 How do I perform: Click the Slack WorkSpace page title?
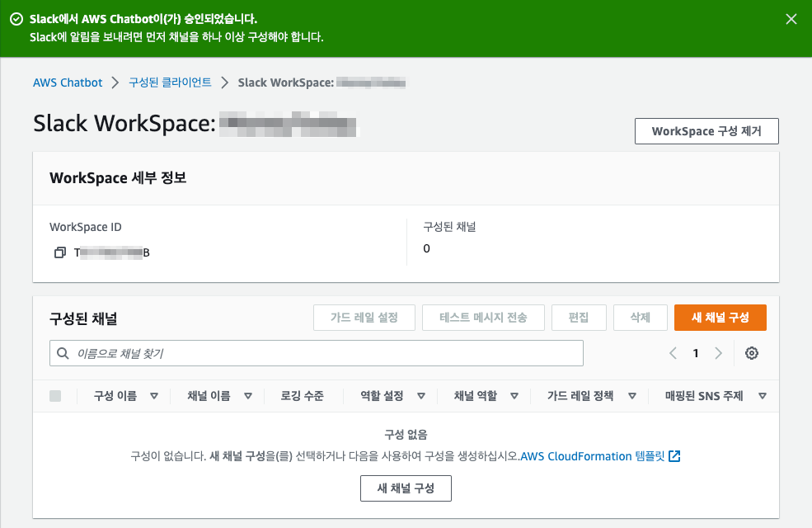(195, 125)
